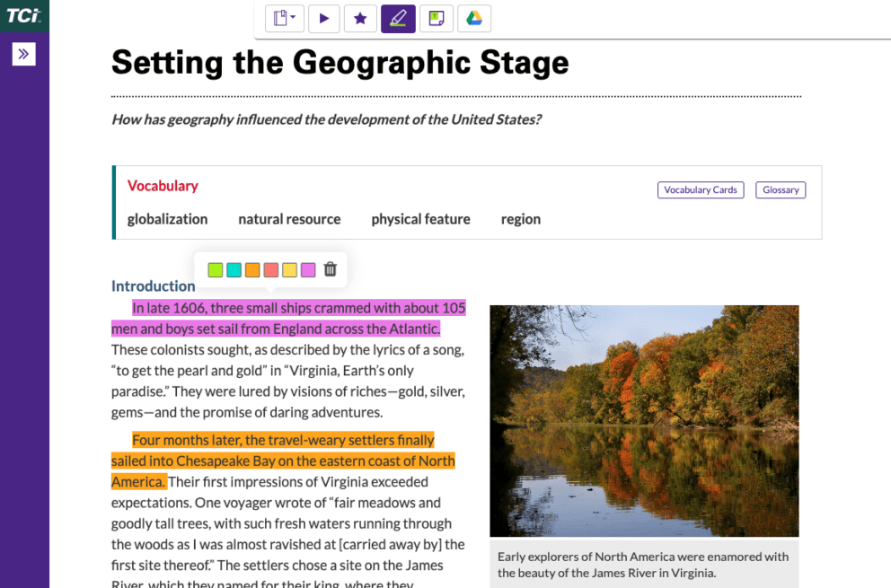Open the sticky note tool

pyautogui.click(x=436, y=18)
